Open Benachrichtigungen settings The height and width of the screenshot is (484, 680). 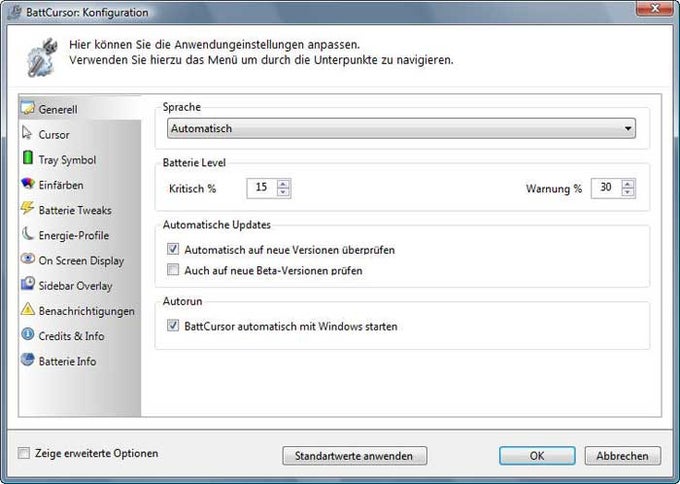click(x=80, y=310)
